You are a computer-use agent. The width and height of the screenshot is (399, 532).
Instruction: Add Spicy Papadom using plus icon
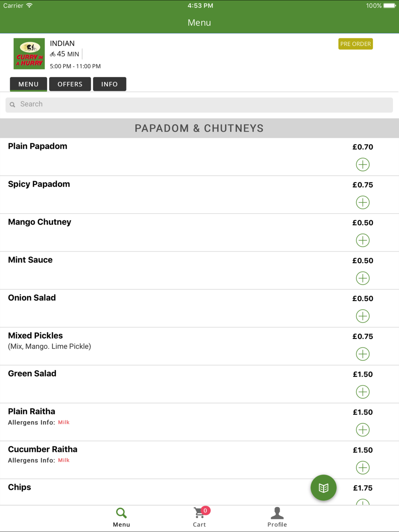[363, 202]
